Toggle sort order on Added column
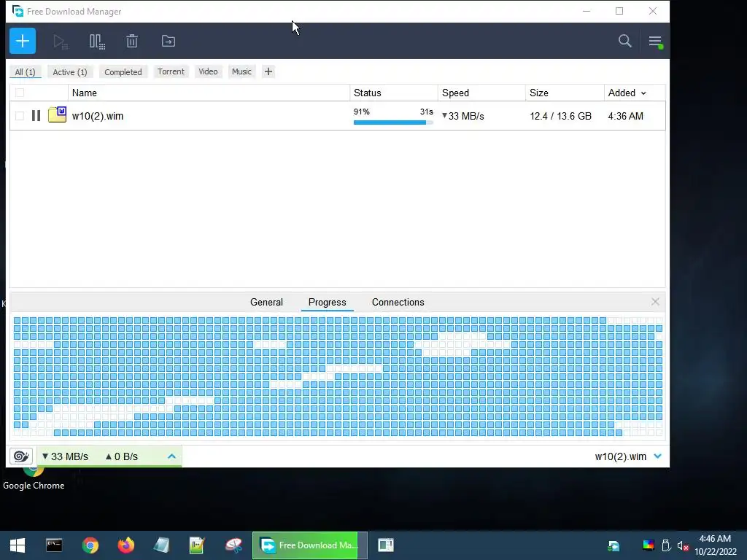Viewport: 747px width, 560px height. point(635,93)
